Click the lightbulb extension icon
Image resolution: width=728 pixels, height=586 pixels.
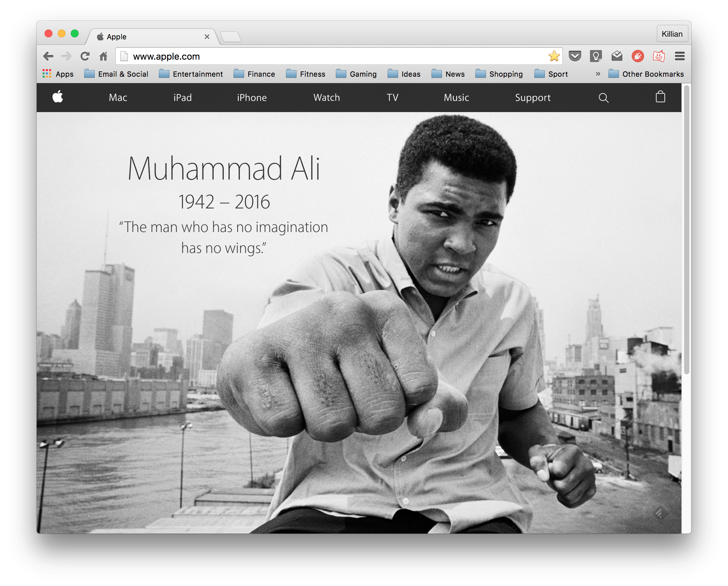(596, 56)
